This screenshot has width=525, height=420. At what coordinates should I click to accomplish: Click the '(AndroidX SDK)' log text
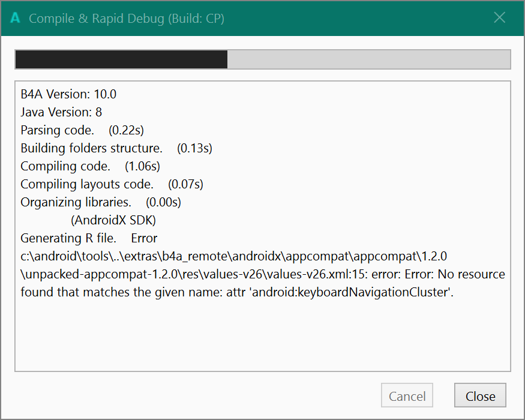[x=114, y=220]
